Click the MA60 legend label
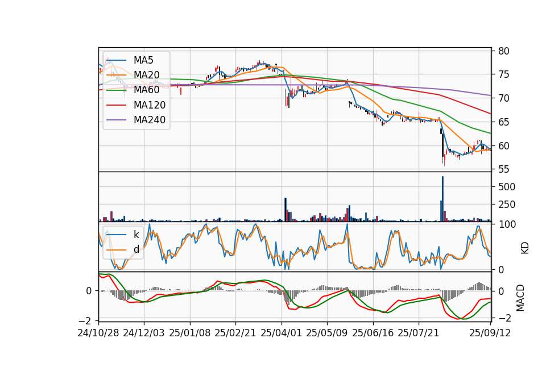This screenshot has width=546, height=392. [146, 90]
